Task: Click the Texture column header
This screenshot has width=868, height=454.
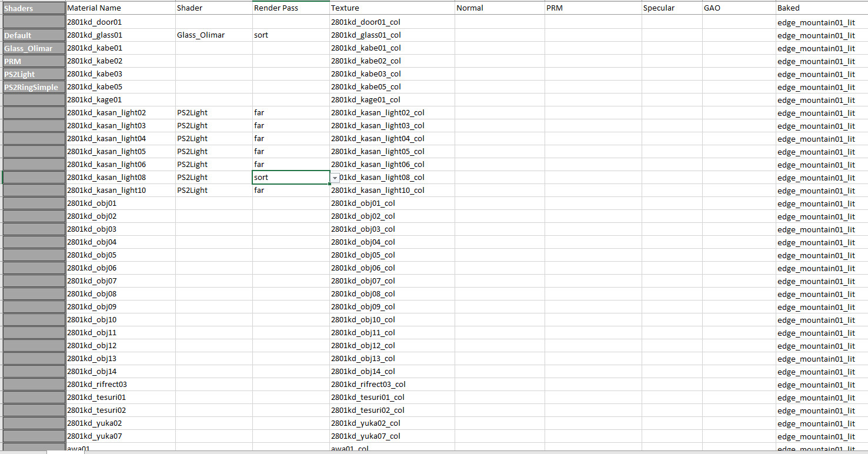Action: tap(345, 8)
